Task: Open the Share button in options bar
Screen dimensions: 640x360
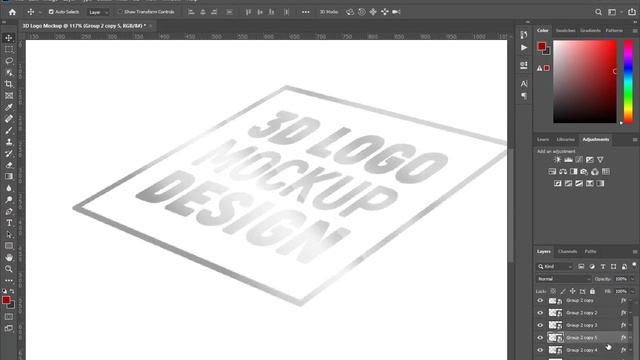Action: coord(632,12)
